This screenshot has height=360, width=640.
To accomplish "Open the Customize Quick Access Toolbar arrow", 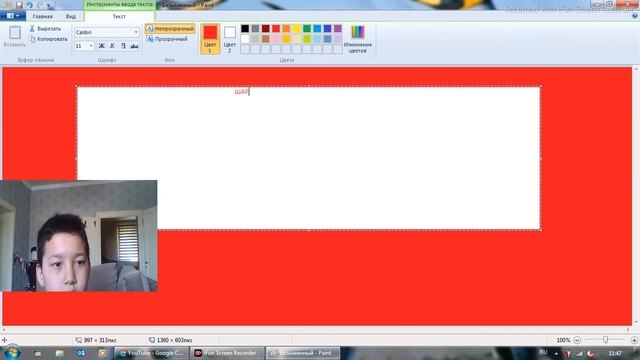I will coord(51,5).
